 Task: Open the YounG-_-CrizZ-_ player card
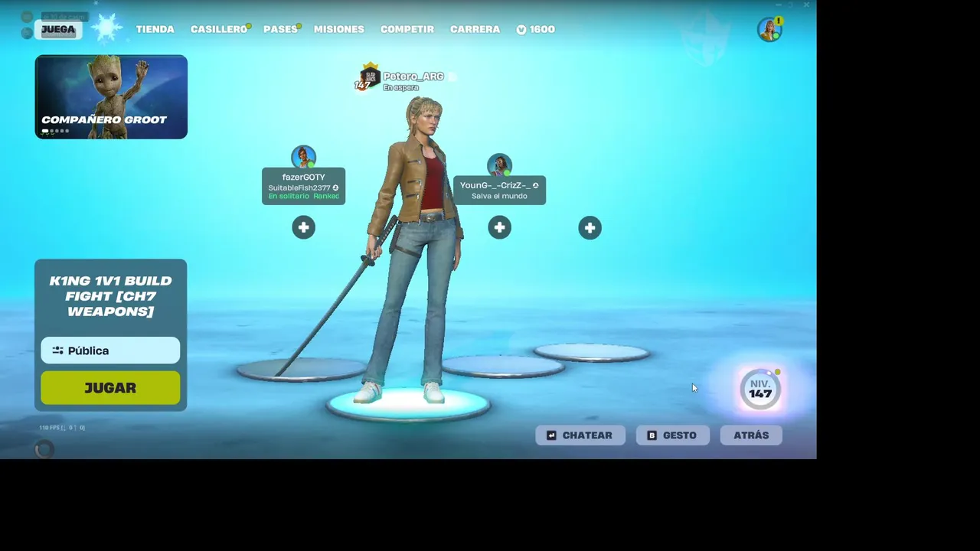coord(499,190)
